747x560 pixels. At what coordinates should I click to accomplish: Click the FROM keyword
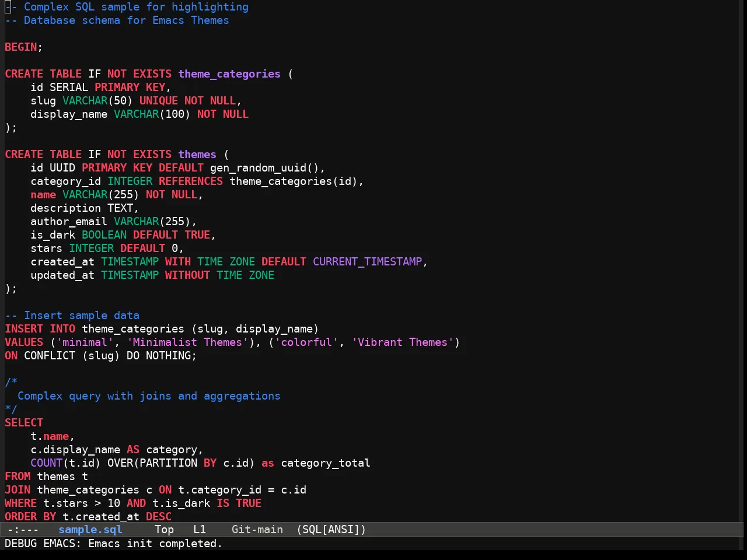(18, 477)
